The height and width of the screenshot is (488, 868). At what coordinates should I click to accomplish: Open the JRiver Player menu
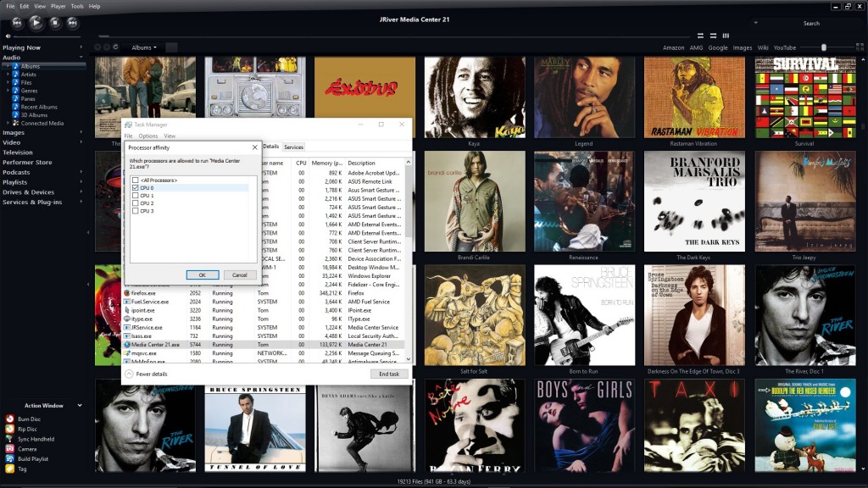[x=58, y=6]
